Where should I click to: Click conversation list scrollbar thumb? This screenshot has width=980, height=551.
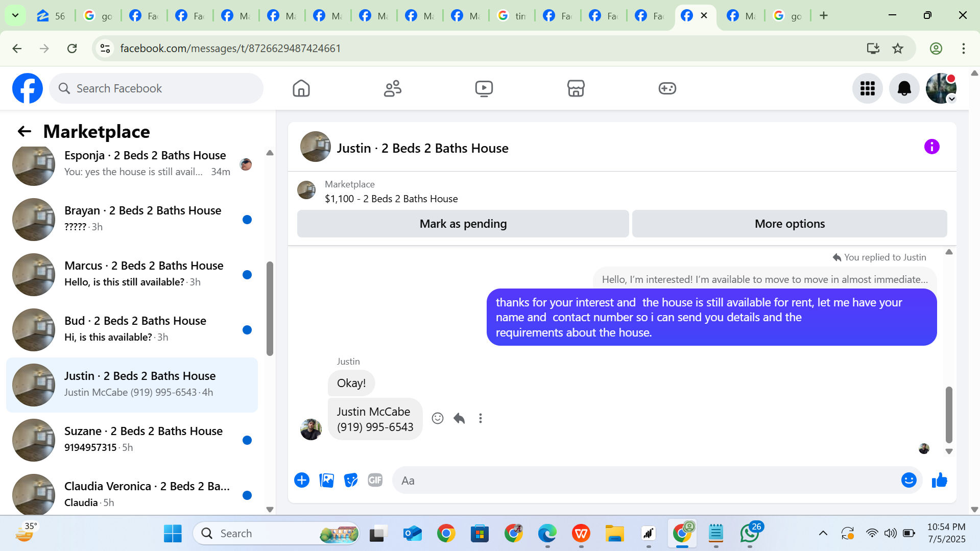tap(270, 308)
